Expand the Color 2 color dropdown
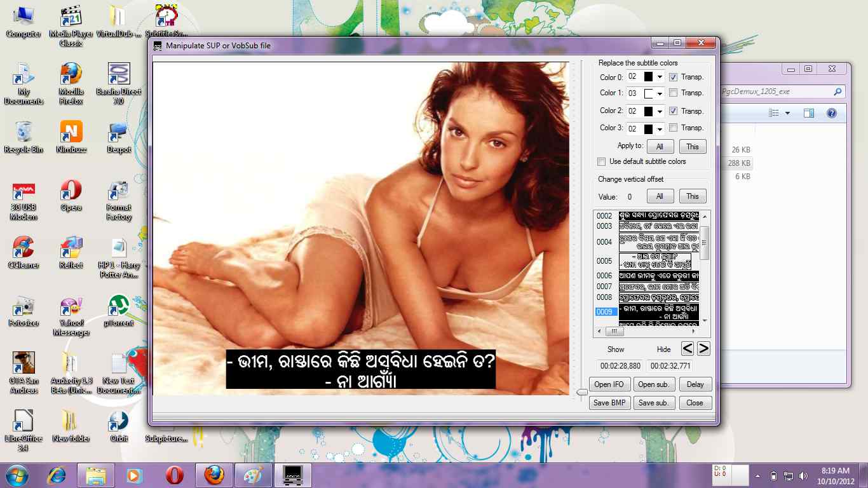Viewport: 868px width, 488px height. click(660, 111)
